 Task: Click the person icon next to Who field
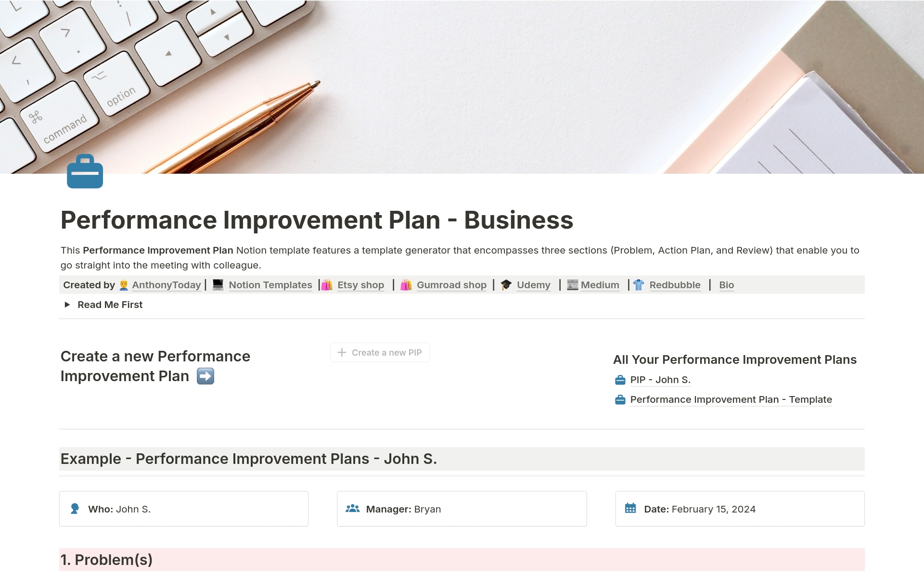pos(77,509)
